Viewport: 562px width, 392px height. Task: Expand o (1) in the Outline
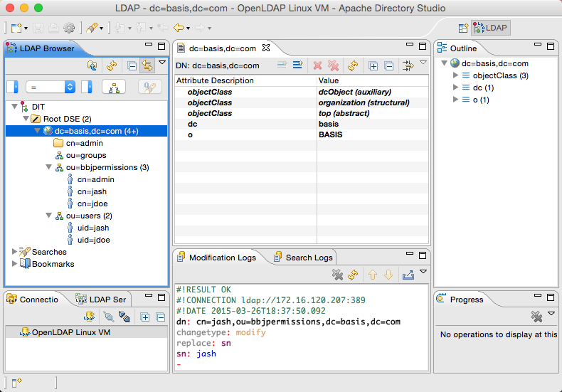point(455,100)
